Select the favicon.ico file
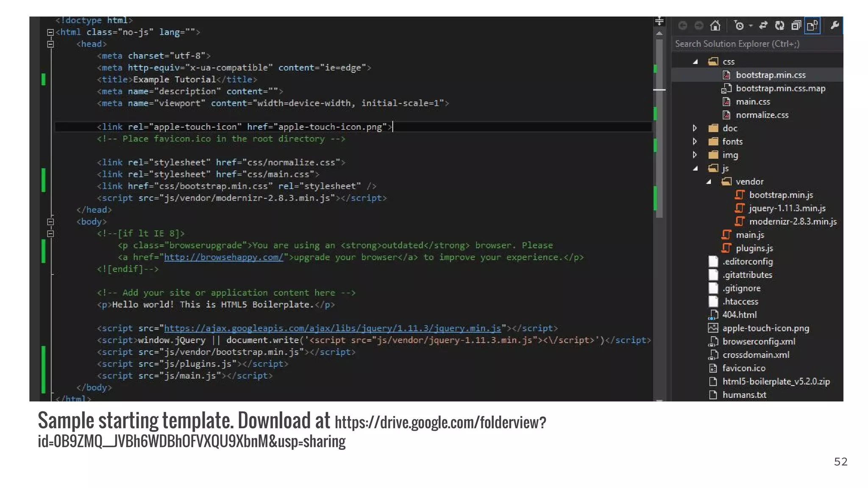 click(x=743, y=368)
